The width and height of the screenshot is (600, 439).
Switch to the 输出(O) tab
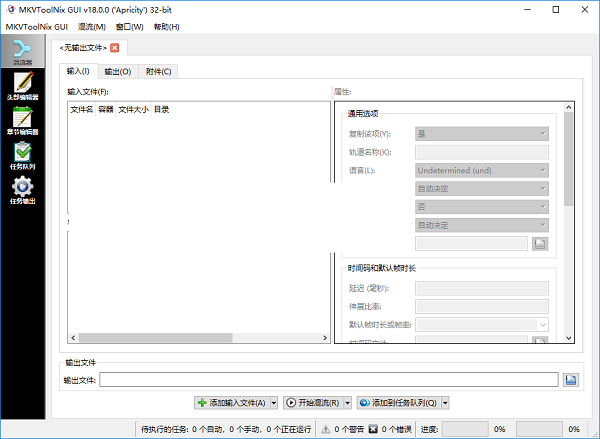tap(118, 72)
